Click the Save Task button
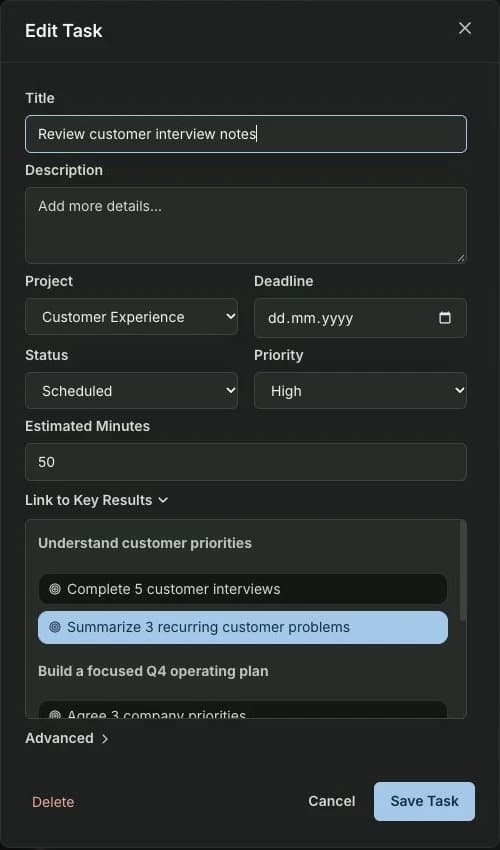 click(x=425, y=801)
